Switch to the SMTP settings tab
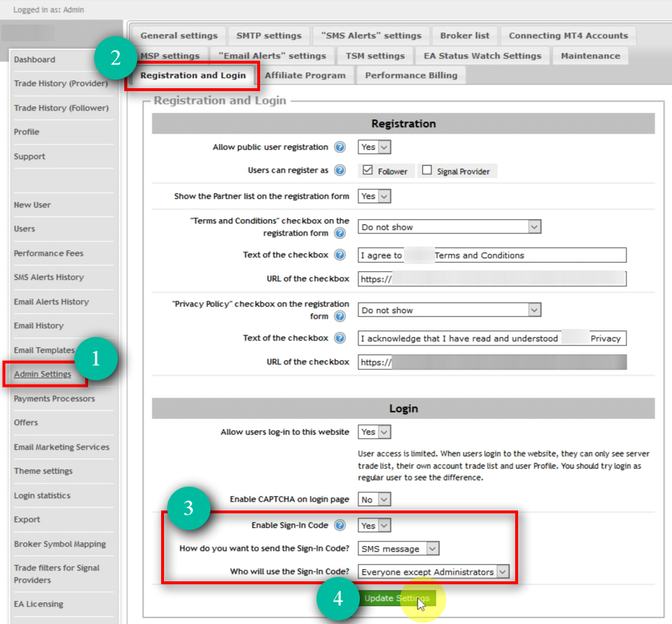 tap(269, 35)
